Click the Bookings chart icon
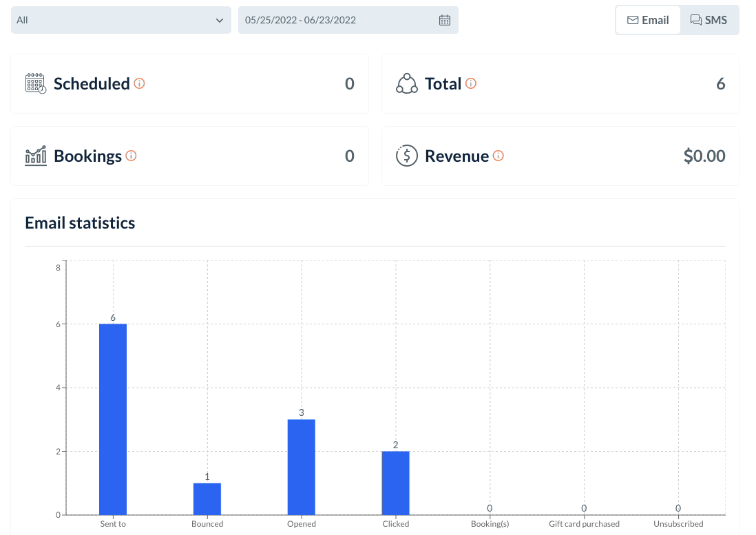Screen dimensions: 756x535 36,156
